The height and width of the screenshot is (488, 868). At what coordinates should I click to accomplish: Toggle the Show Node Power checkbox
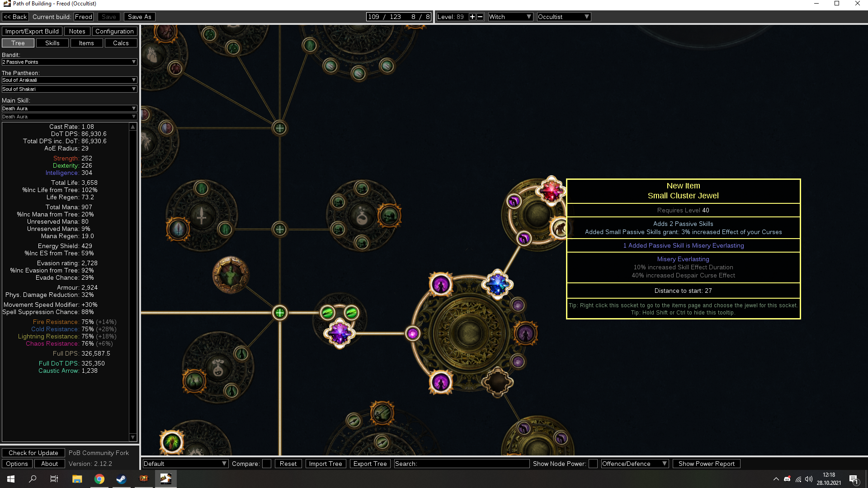coord(593,464)
